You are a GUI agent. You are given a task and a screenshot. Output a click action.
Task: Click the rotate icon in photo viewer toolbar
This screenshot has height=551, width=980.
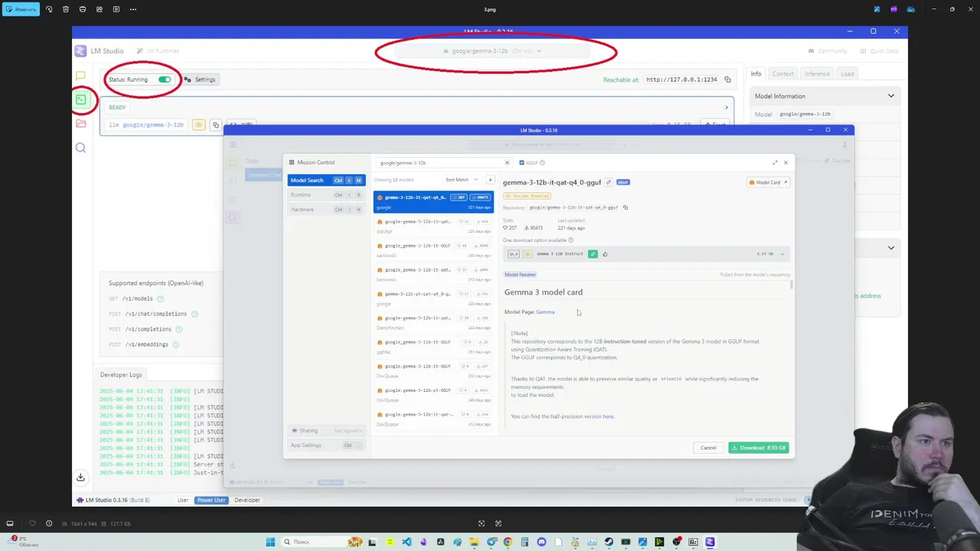pos(49,9)
